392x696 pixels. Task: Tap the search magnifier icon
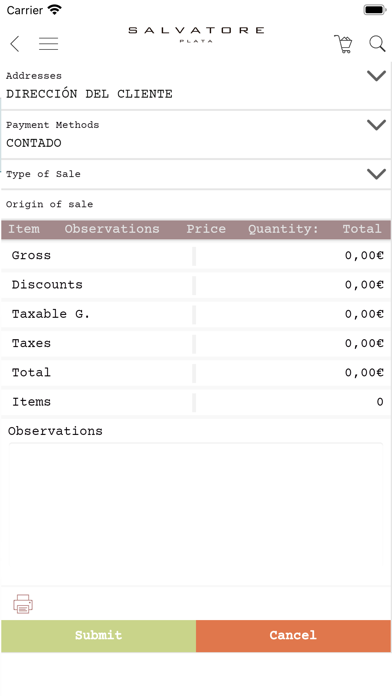click(377, 44)
